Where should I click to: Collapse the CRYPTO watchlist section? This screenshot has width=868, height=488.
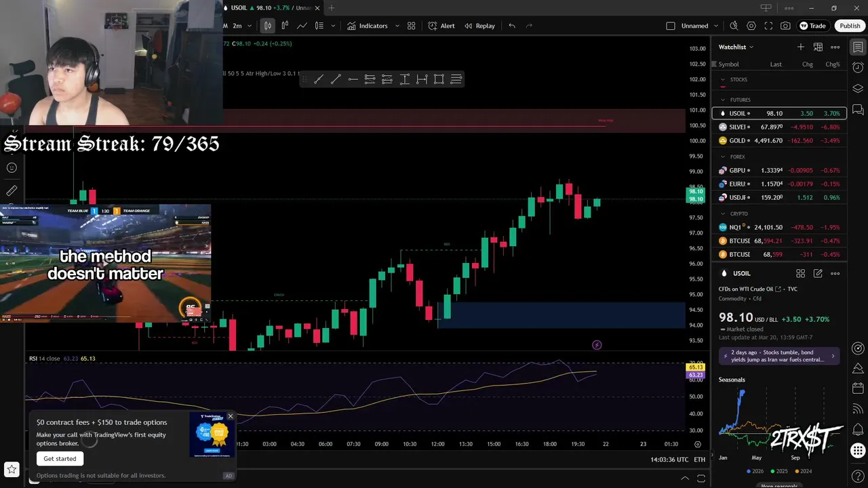723,213
